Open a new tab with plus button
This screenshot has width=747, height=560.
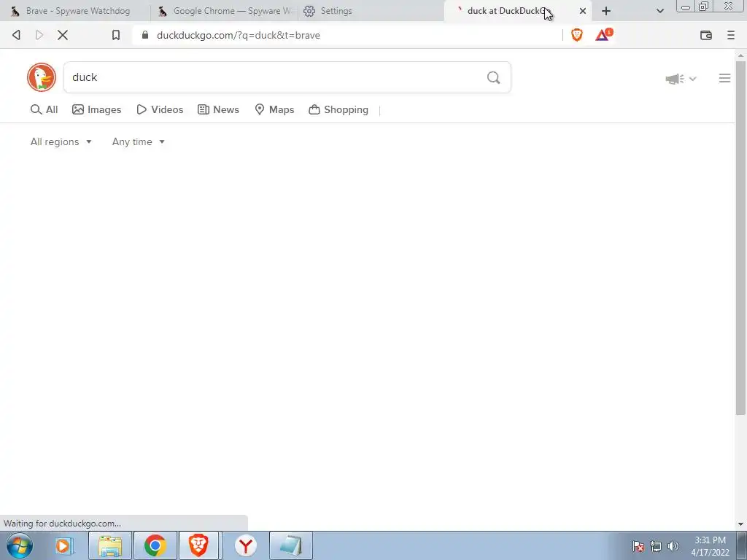606,11
